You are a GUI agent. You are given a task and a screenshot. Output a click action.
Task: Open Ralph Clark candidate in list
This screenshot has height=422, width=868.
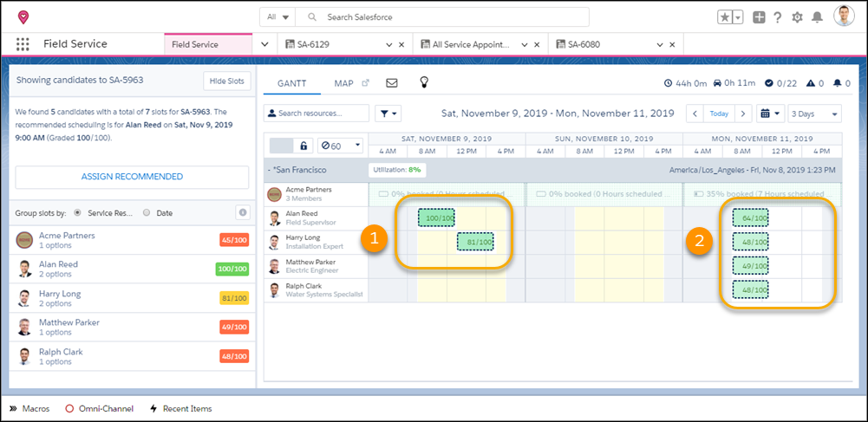click(132, 356)
